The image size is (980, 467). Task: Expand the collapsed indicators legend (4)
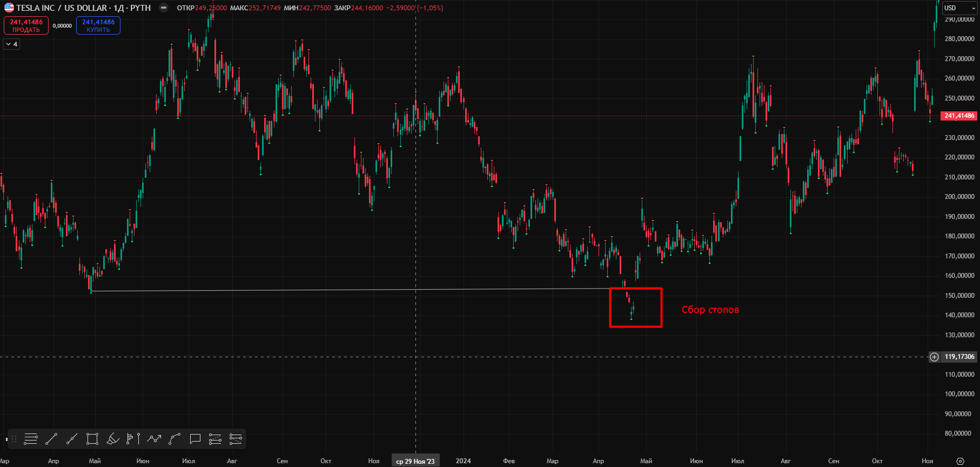point(11,44)
